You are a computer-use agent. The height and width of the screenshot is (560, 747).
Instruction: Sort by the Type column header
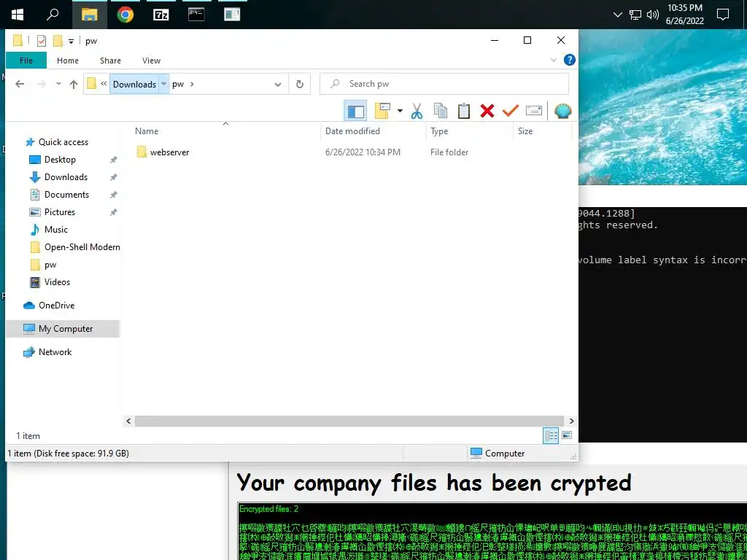(x=438, y=131)
